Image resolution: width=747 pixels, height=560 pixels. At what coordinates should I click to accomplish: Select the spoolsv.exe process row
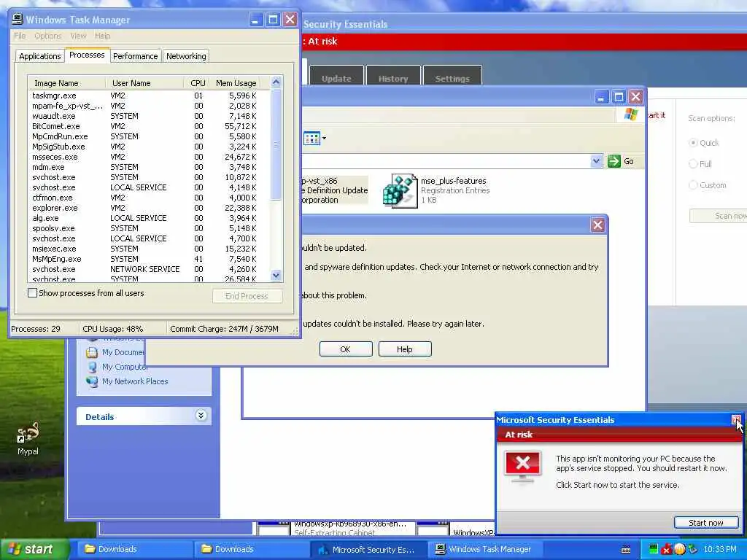click(x=145, y=228)
